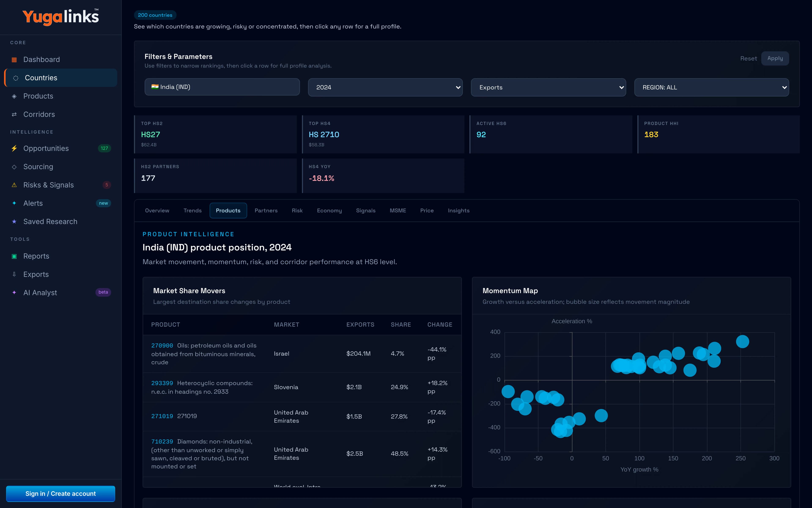Click the MARKET column header
The image size is (812, 508).
287,325
